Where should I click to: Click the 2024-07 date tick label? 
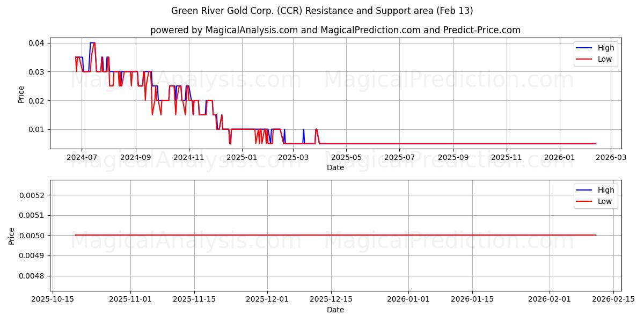tap(82, 158)
